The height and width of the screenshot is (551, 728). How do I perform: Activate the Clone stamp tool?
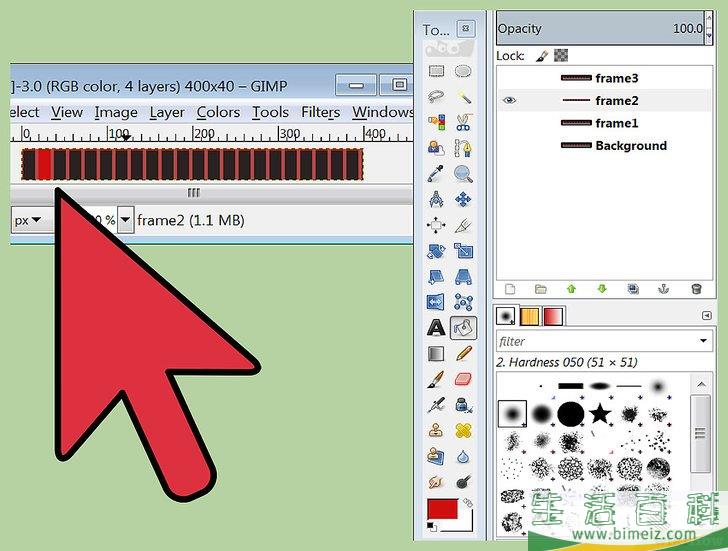pyautogui.click(x=436, y=430)
